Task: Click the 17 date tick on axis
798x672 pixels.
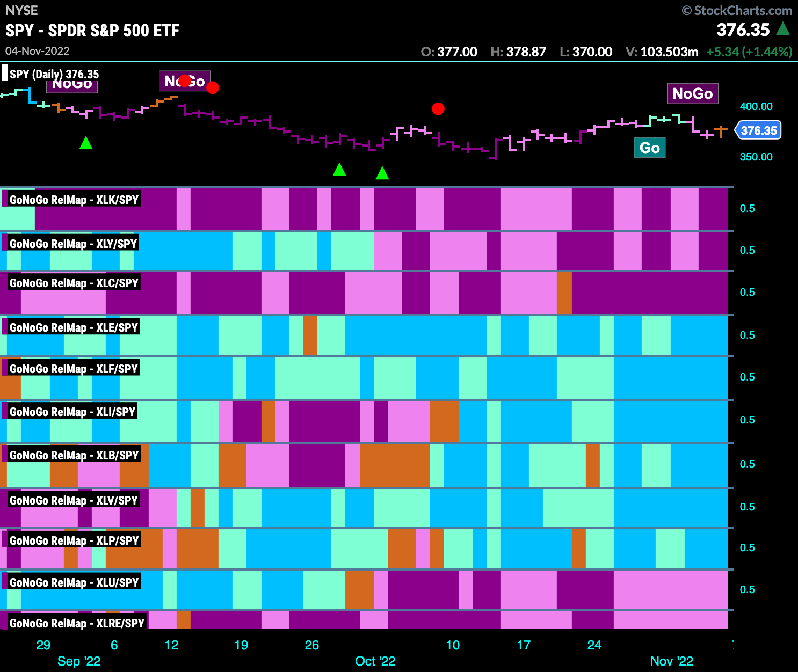Action: coord(524,645)
